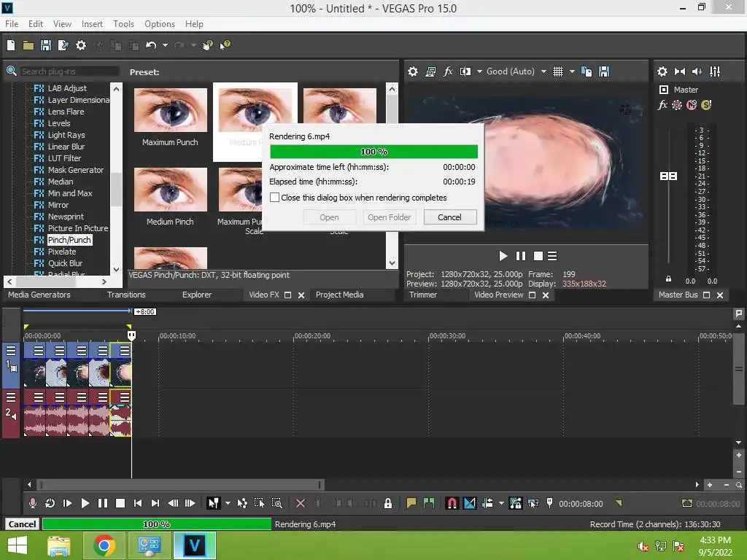Open Master Bus audio properties gear

point(662,71)
